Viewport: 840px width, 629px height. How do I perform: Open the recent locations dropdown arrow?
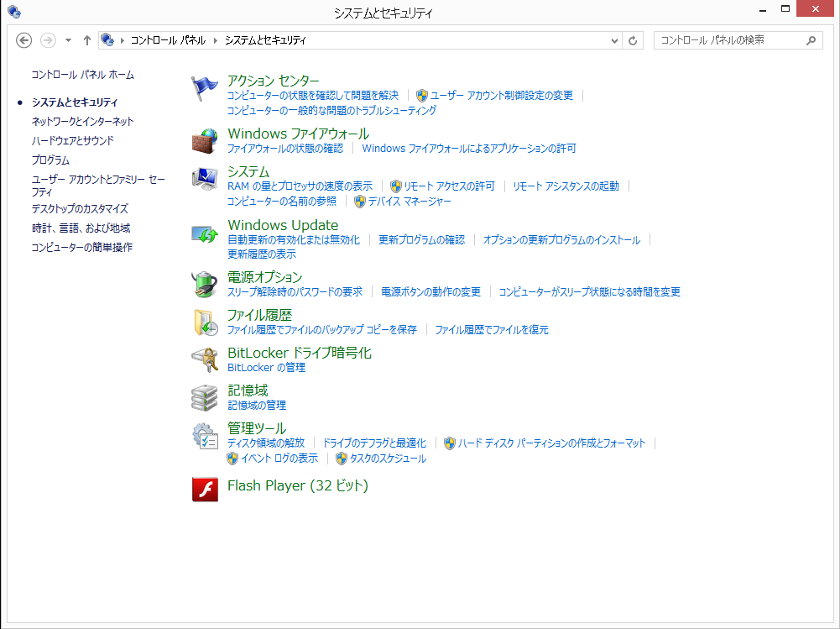point(68,40)
